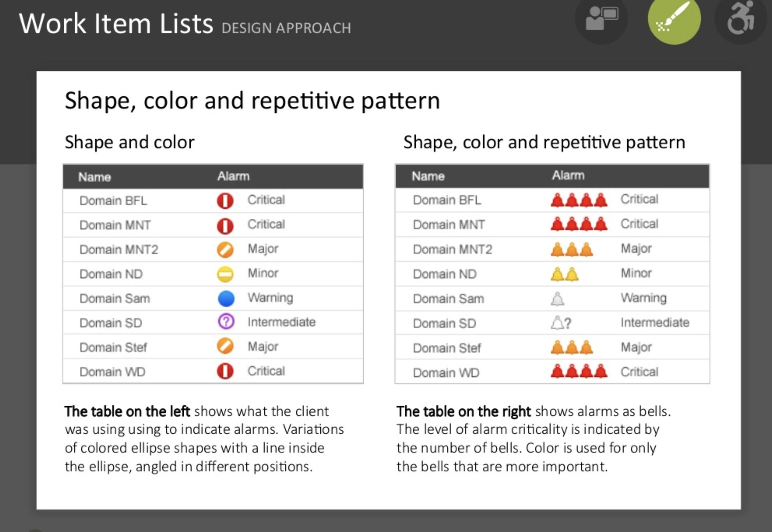Screen dimensions: 772x532
Task: Click red critical icon for Domain MNT
Action: (x=225, y=226)
